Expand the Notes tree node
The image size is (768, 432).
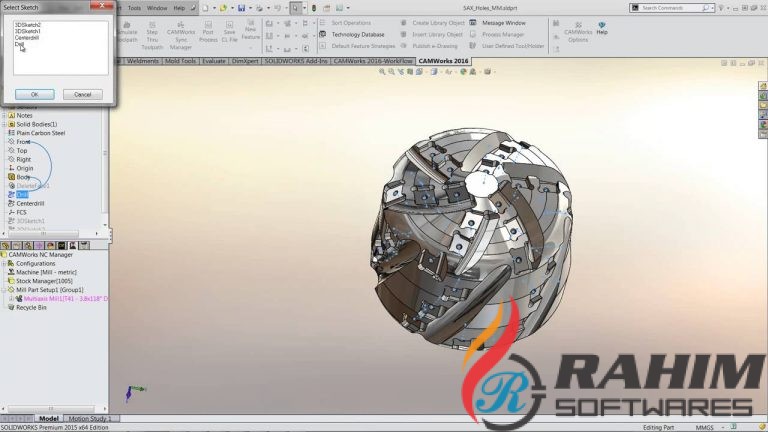click(x=4, y=116)
